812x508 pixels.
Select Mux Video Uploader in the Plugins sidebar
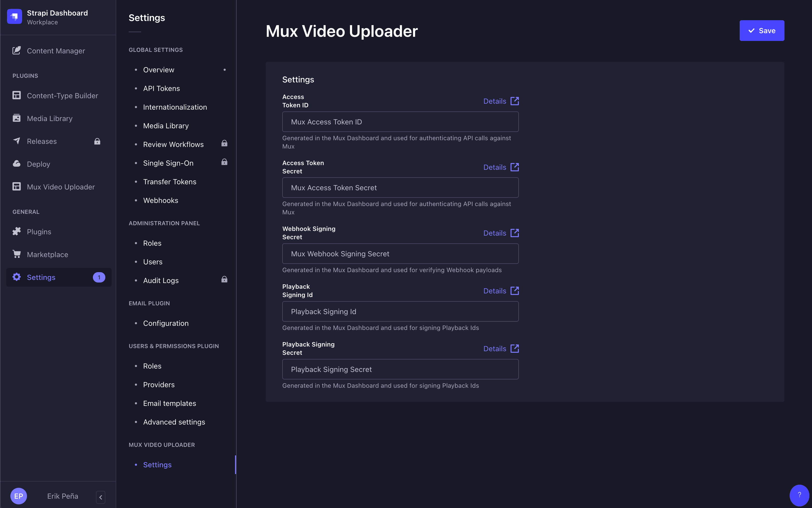61,187
